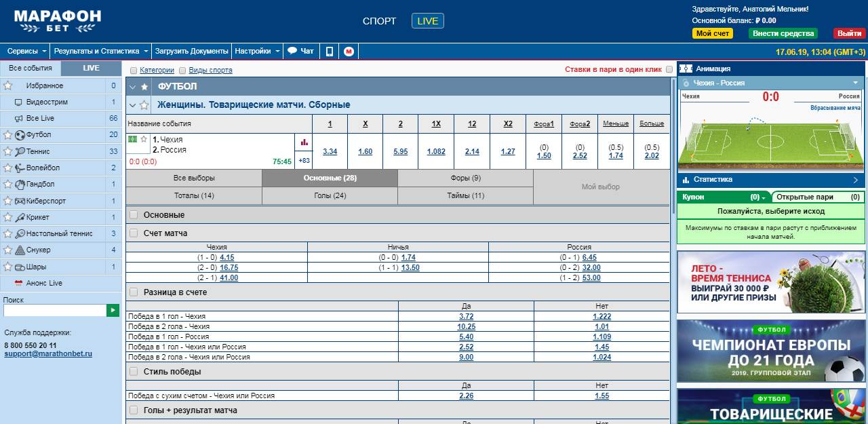Open the Настройки dropdown
The image size is (868, 424).
coord(257,51)
